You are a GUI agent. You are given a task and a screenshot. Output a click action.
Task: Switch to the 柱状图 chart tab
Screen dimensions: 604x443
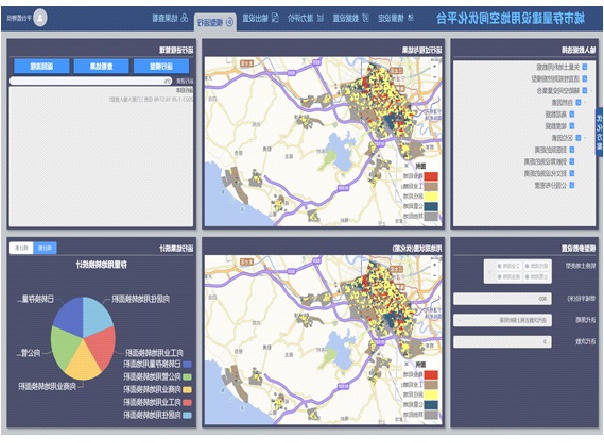(x=21, y=248)
